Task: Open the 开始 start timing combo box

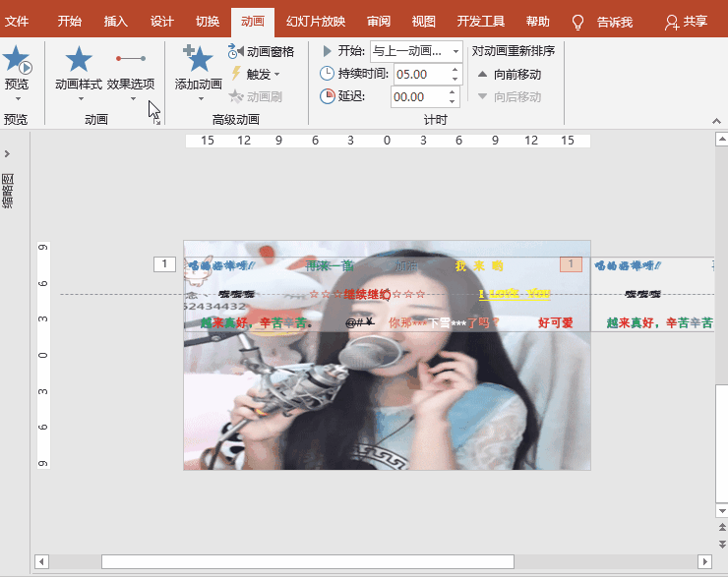Action: click(x=416, y=51)
